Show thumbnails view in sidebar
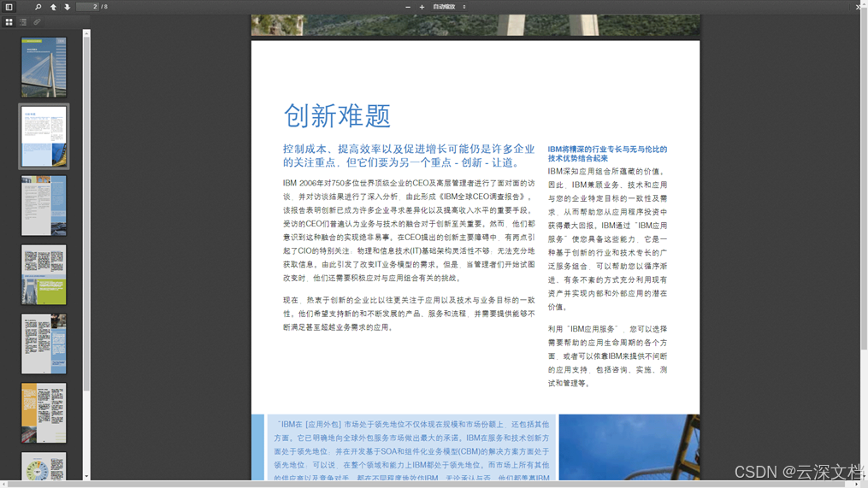 coord(9,22)
